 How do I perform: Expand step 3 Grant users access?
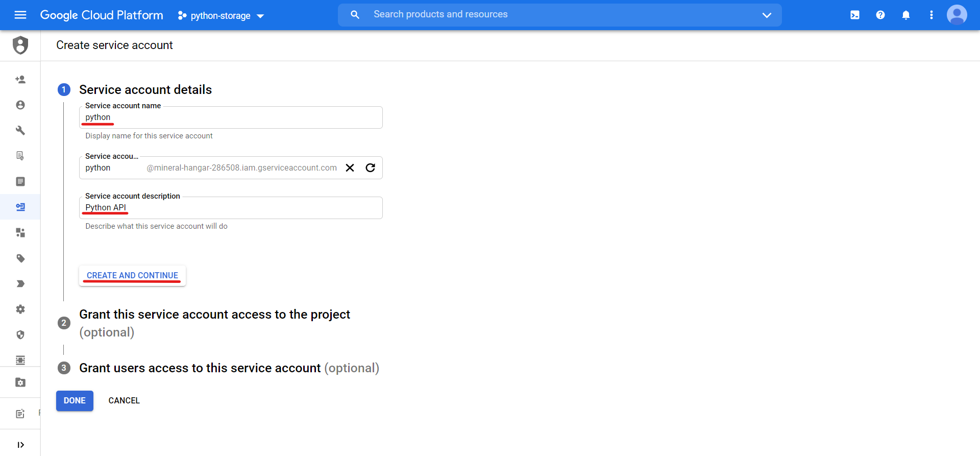coord(229,368)
